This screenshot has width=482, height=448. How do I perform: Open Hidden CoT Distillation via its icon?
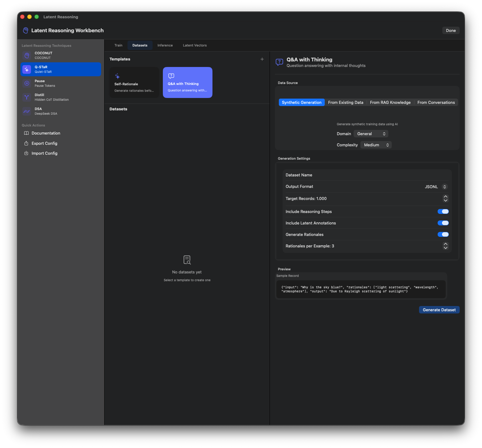tap(27, 97)
